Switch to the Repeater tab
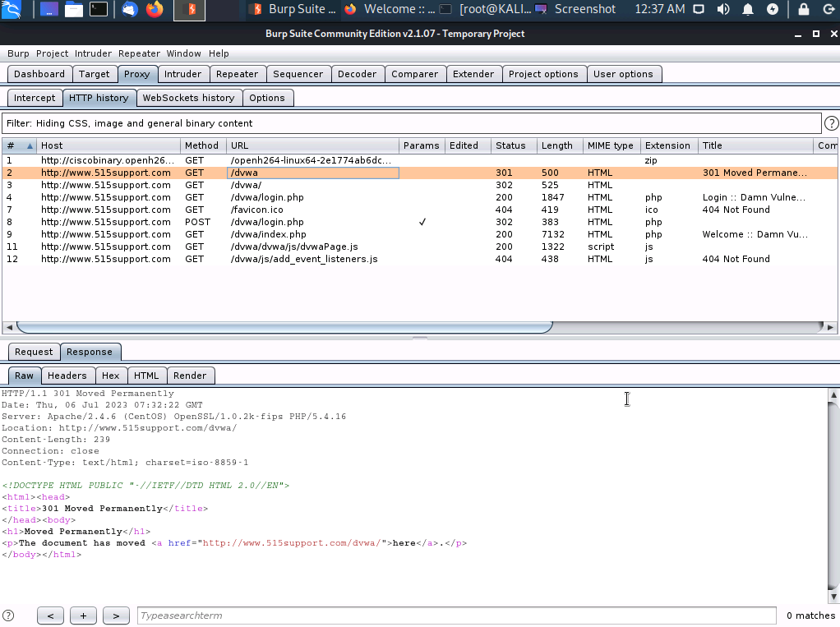This screenshot has height=627, width=840. [x=238, y=73]
